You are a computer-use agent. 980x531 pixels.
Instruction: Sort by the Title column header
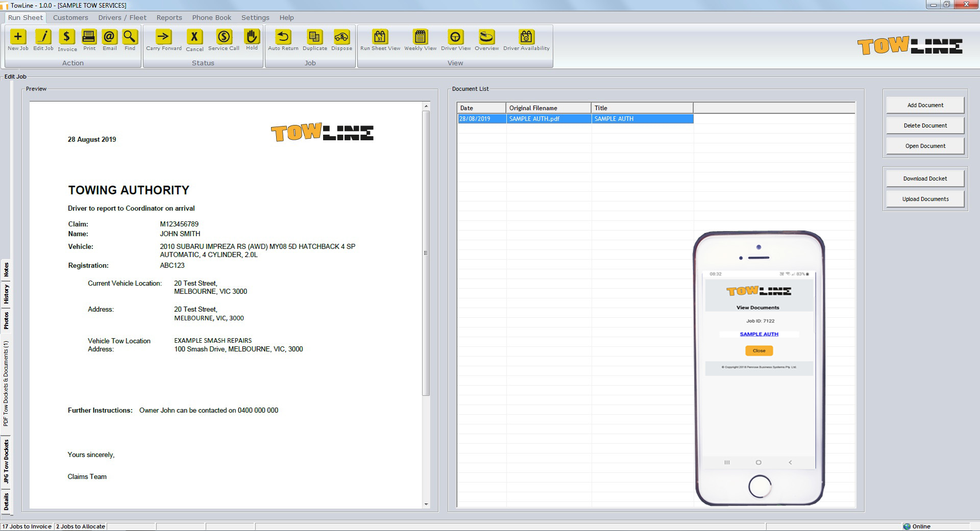(x=642, y=108)
